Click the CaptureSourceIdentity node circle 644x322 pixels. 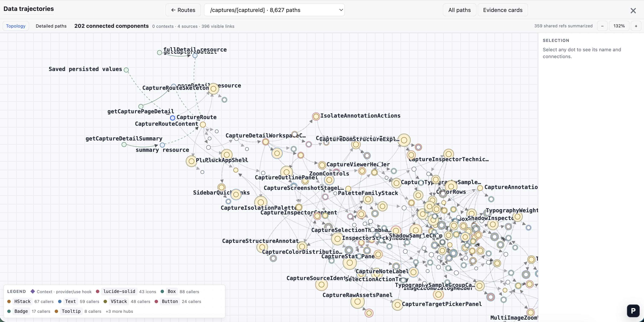[322, 284]
